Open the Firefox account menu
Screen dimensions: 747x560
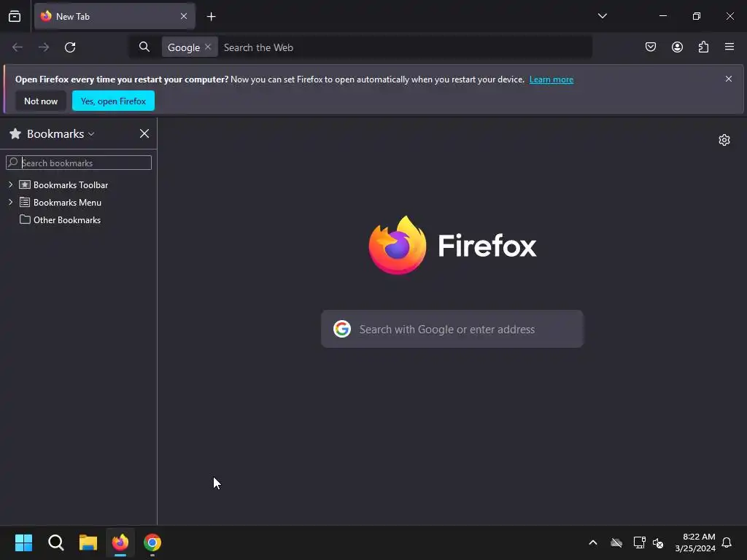(x=677, y=47)
